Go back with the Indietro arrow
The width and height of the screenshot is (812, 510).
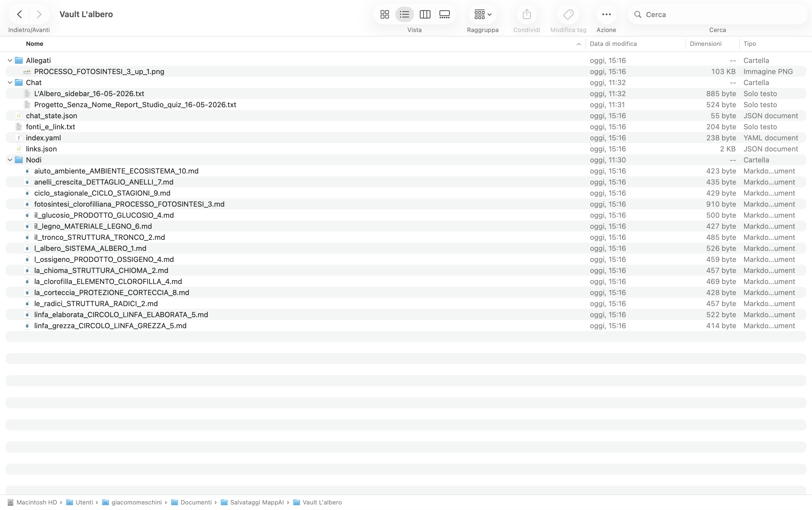click(20, 14)
